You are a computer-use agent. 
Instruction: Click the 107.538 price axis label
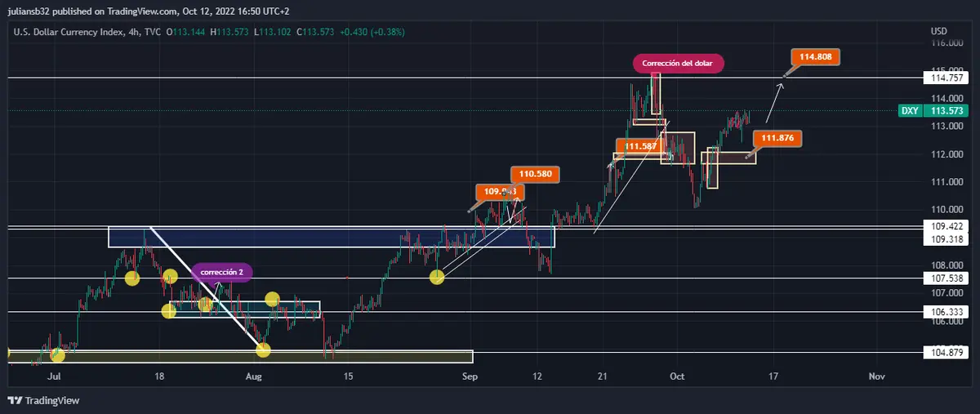click(948, 278)
